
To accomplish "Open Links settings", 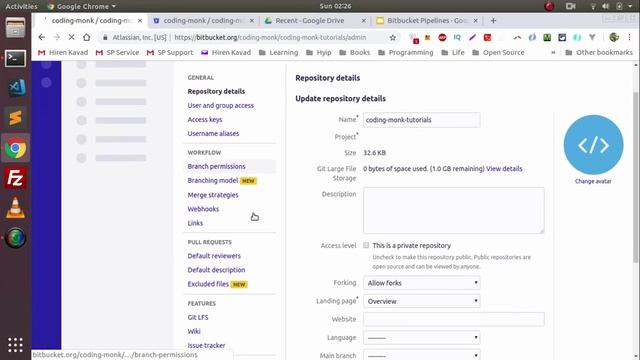I will tap(195, 223).
